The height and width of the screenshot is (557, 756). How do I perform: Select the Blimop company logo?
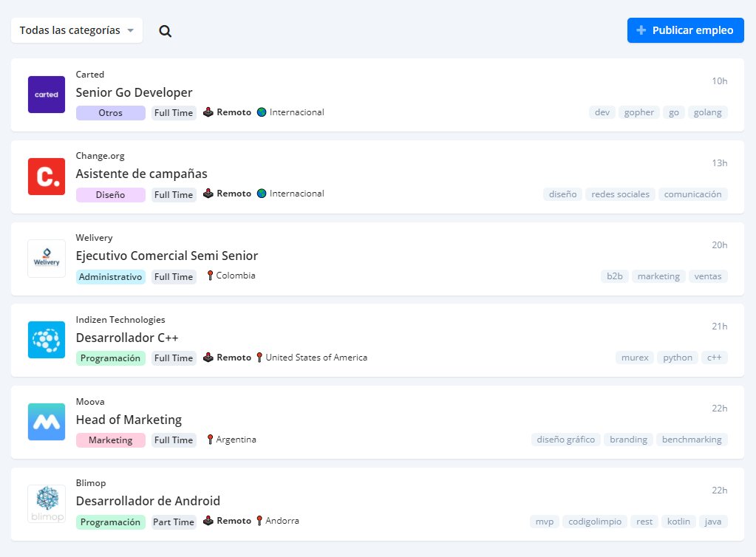[46, 503]
